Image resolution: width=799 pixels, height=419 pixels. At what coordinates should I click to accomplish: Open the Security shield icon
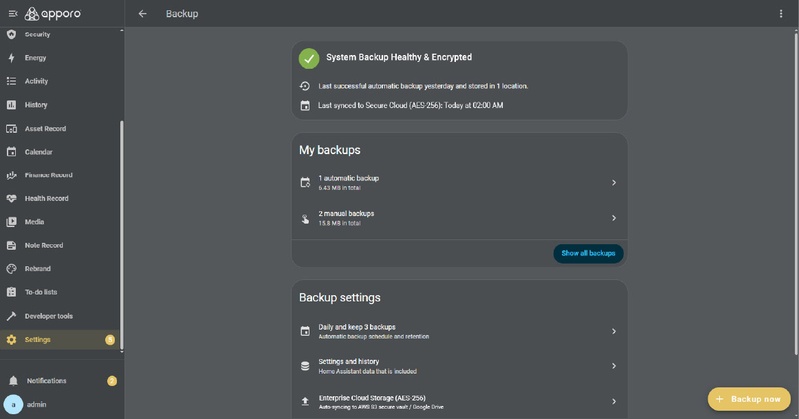point(11,34)
